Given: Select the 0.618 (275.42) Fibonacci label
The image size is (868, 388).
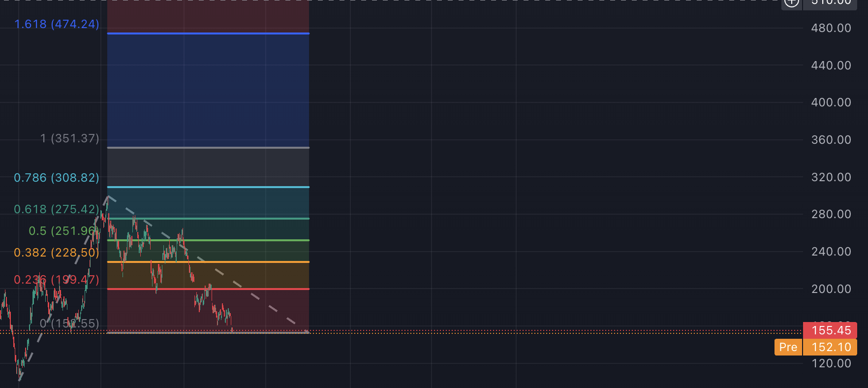Looking at the screenshot, I should click(x=57, y=209).
